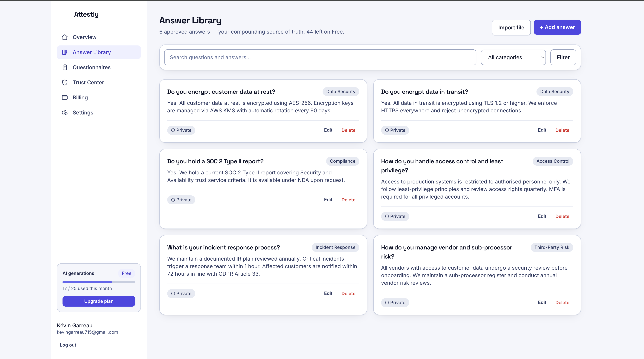Click the Compliance category tag
Image resolution: width=644 pixels, height=359 pixels.
tap(343, 161)
